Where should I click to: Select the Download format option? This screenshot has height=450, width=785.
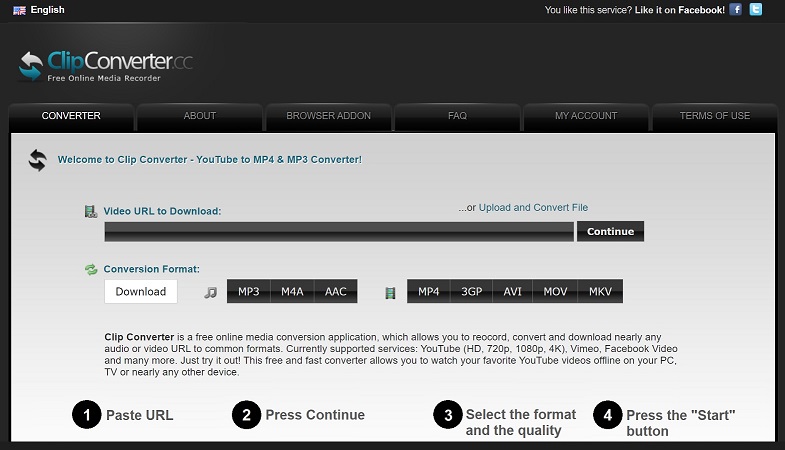(141, 292)
